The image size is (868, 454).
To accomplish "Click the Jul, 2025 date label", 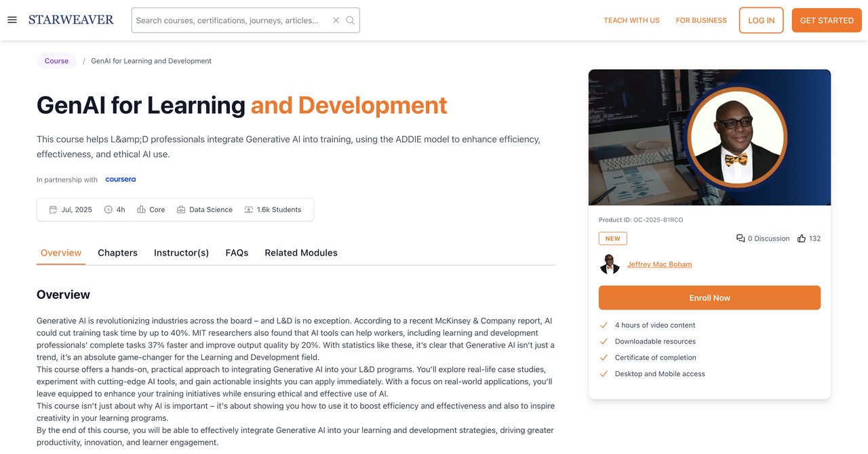I will pos(77,210).
